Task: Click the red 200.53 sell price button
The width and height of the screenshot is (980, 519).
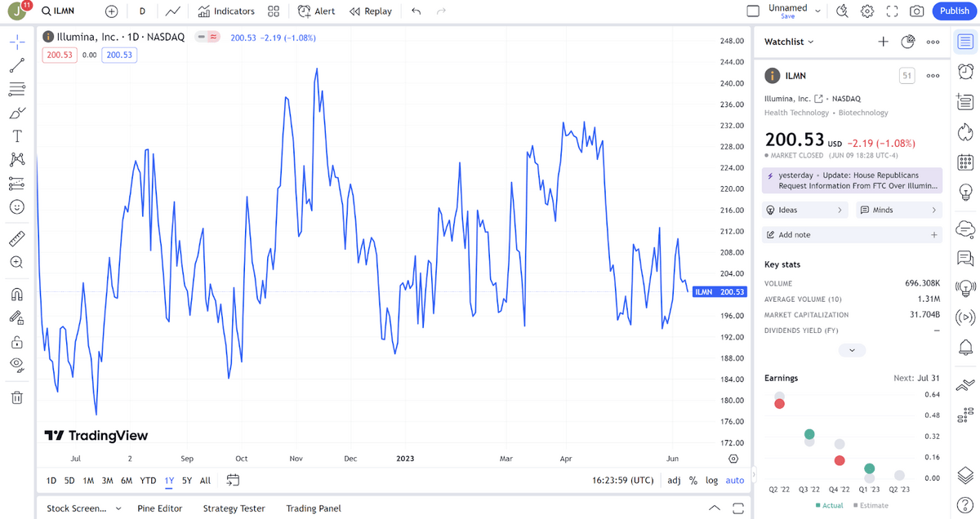Action: [x=60, y=55]
